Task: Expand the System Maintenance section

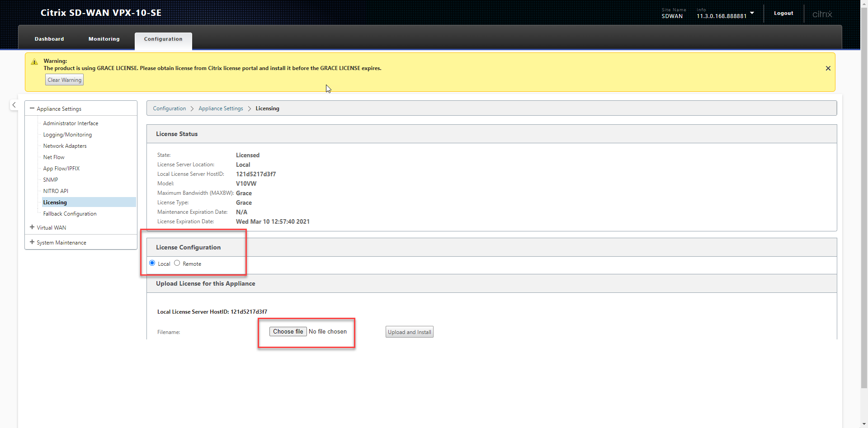Action: (x=32, y=242)
